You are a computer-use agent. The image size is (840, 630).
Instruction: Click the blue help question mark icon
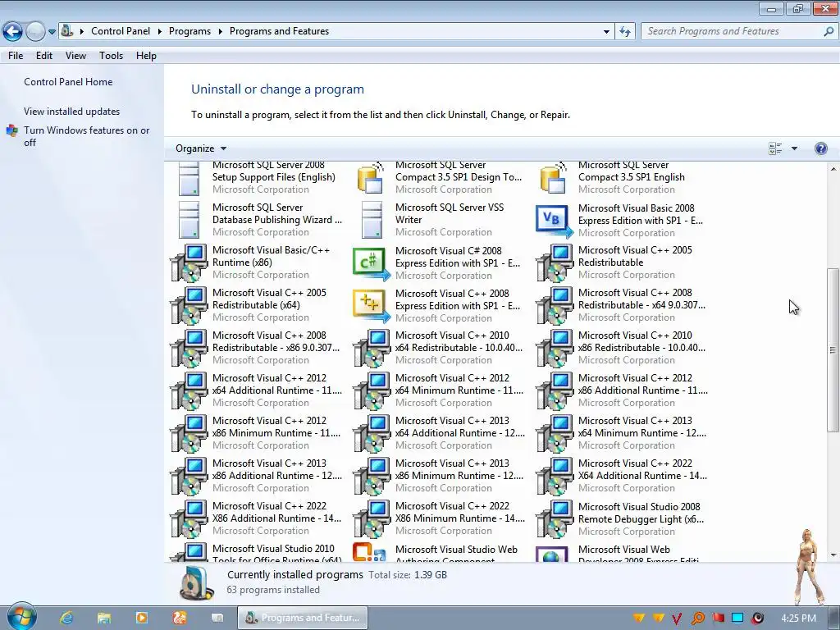820,148
